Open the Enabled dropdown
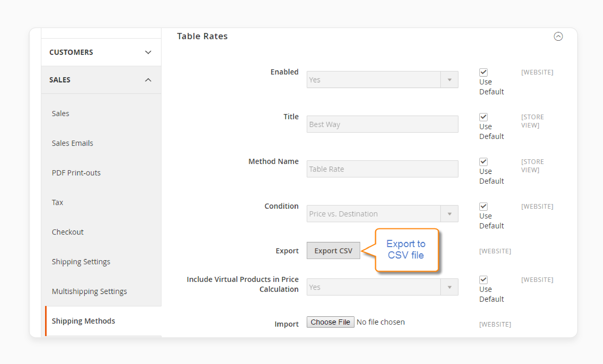Image resolution: width=603 pixels, height=364 pixels. point(382,80)
